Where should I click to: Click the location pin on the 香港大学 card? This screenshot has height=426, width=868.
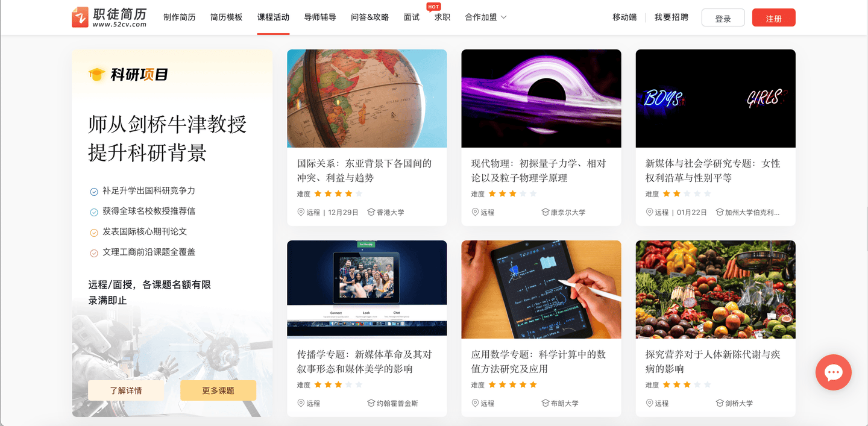[301, 212]
